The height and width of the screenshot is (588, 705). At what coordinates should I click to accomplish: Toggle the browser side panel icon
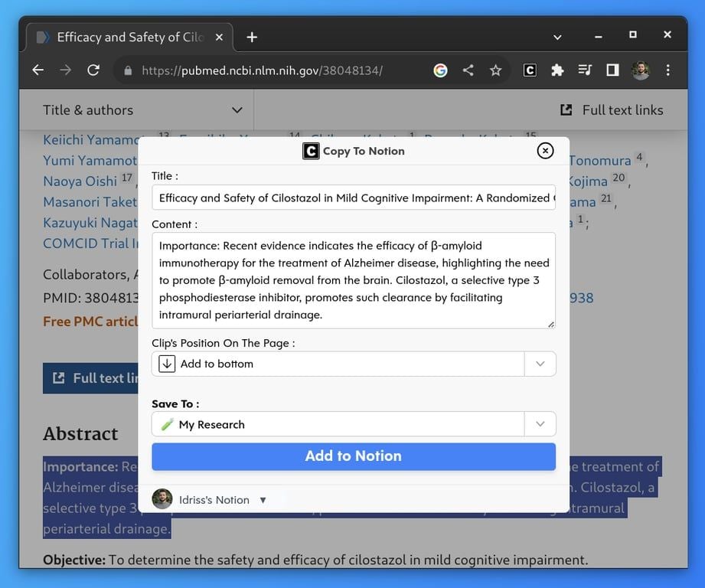coord(612,70)
